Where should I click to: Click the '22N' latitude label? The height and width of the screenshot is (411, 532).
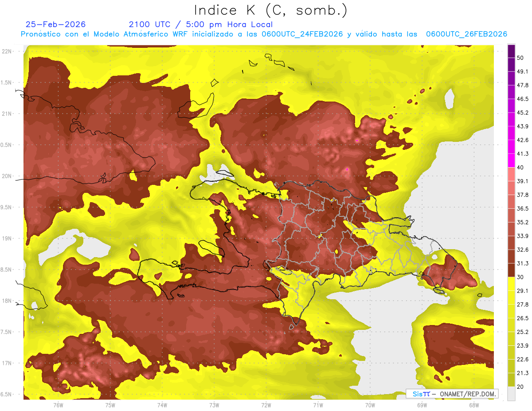[7, 51]
